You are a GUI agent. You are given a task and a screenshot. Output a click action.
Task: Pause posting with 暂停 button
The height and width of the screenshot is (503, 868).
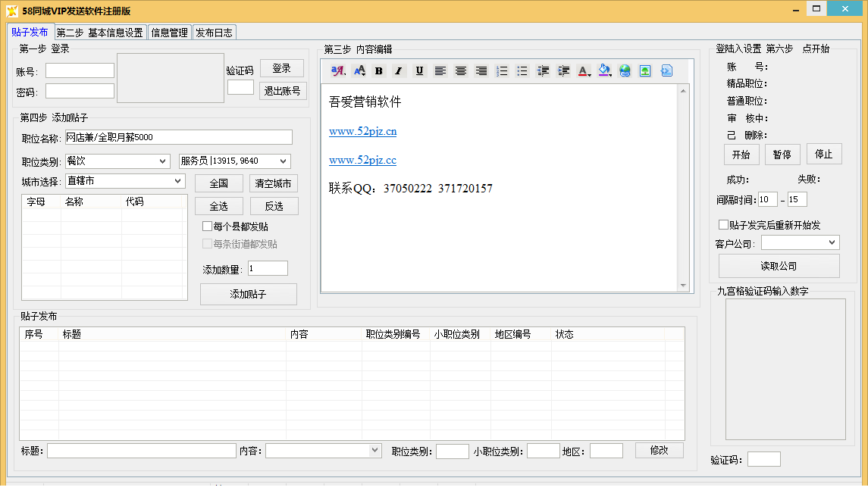(782, 155)
